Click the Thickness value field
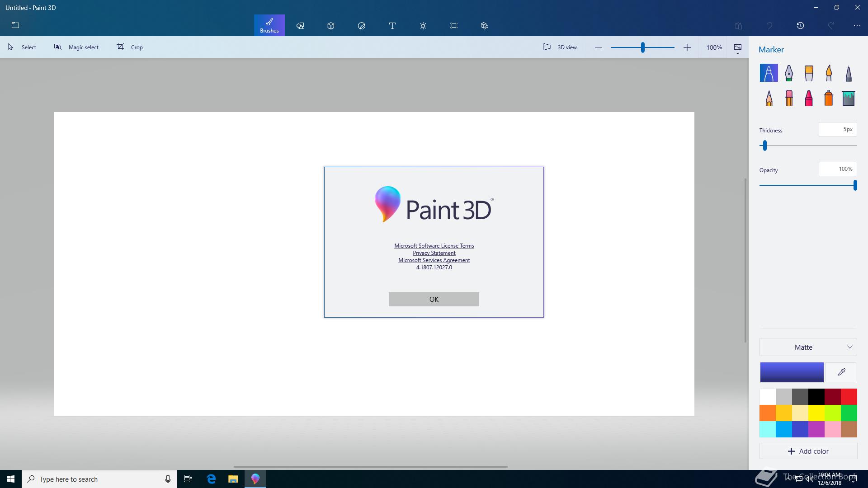 [x=838, y=129]
